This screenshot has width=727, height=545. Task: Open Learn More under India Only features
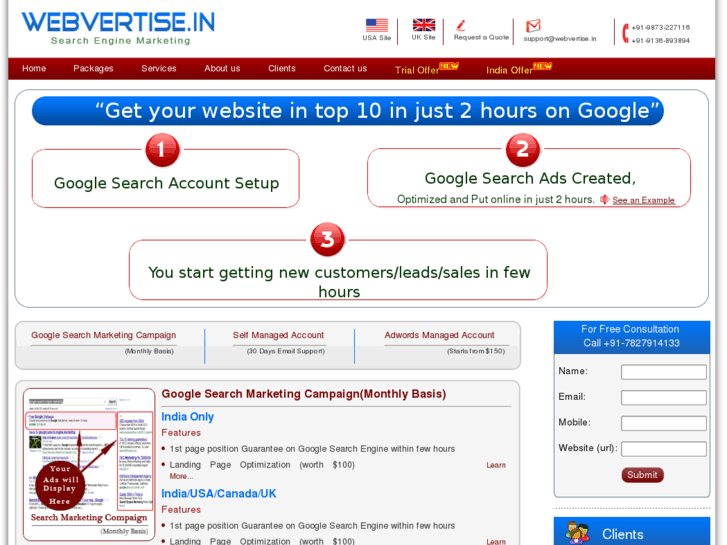point(496,465)
